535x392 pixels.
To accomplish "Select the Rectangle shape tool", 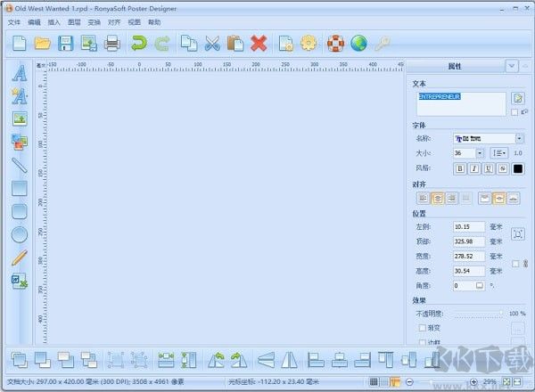I will point(20,188).
